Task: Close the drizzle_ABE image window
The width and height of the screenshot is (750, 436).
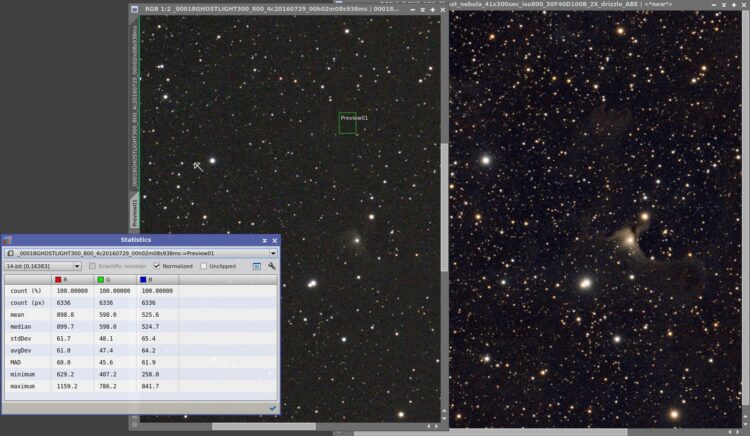Action: [744, 4]
